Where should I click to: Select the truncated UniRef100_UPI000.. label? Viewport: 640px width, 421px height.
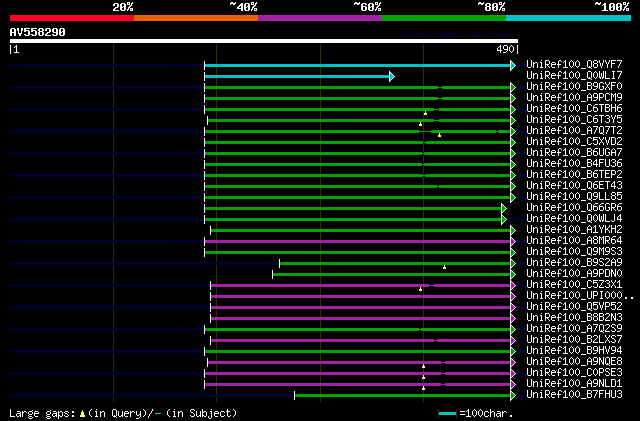tap(580, 296)
